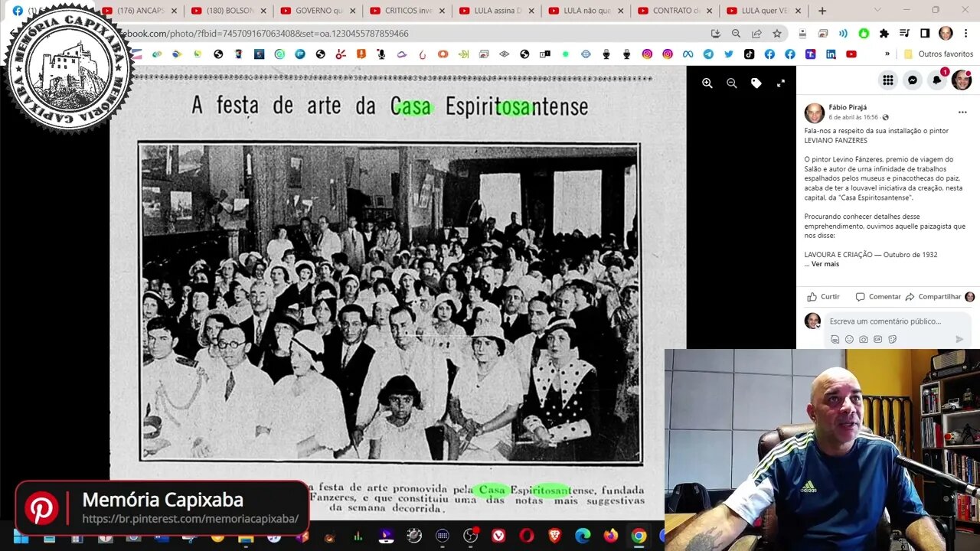
Task: Toggle Chrome side panel
Action: [x=925, y=34]
